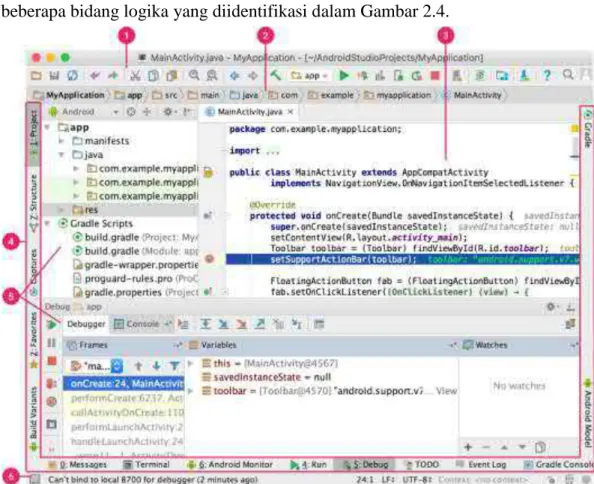Click the UTF-8 encoding status bar entry
Viewport: 594px width, 484px height.
[x=417, y=480]
